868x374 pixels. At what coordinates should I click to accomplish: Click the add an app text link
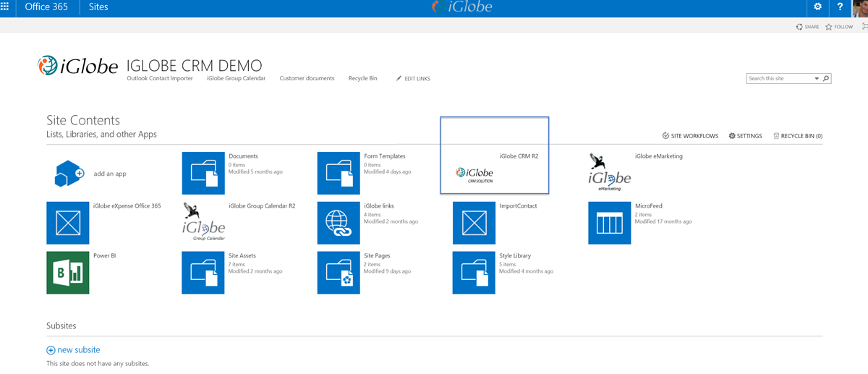pos(110,174)
